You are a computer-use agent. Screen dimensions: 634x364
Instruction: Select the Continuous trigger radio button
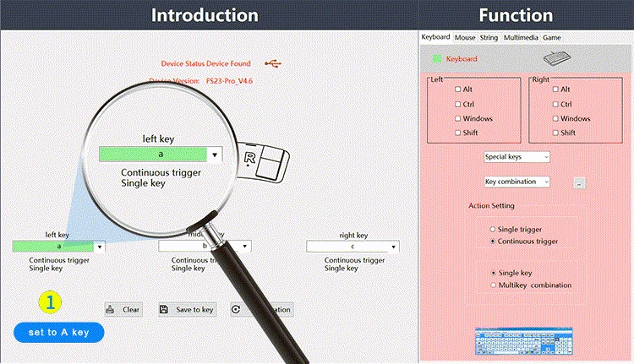(x=493, y=242)
